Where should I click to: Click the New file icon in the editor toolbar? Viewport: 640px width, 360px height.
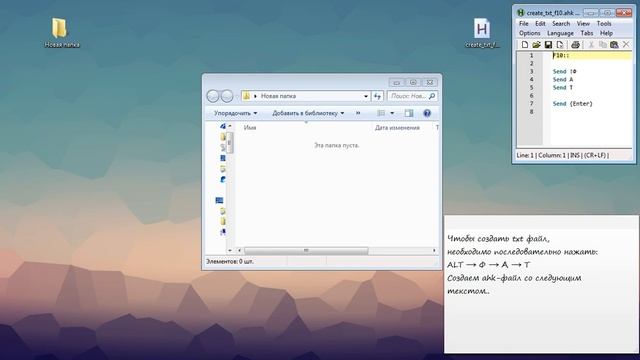pos(524,44)
